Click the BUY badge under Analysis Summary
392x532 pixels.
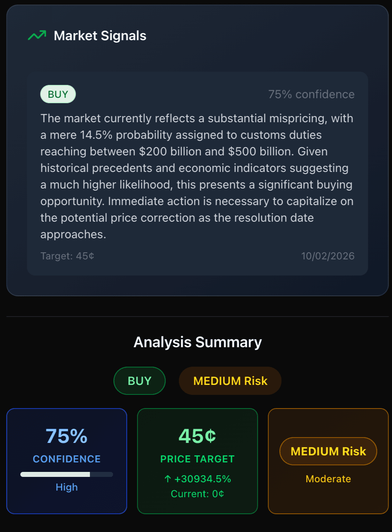[x=139, y=380]
